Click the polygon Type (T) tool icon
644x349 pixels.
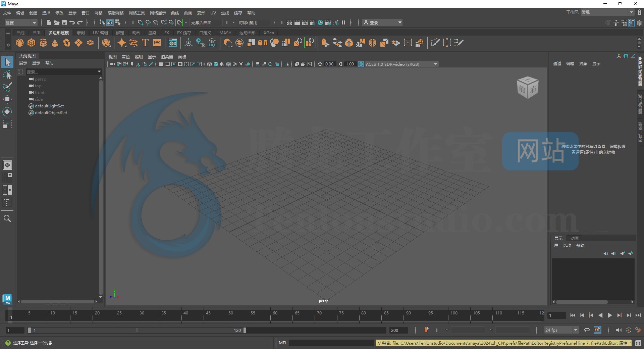coord(145,43)
